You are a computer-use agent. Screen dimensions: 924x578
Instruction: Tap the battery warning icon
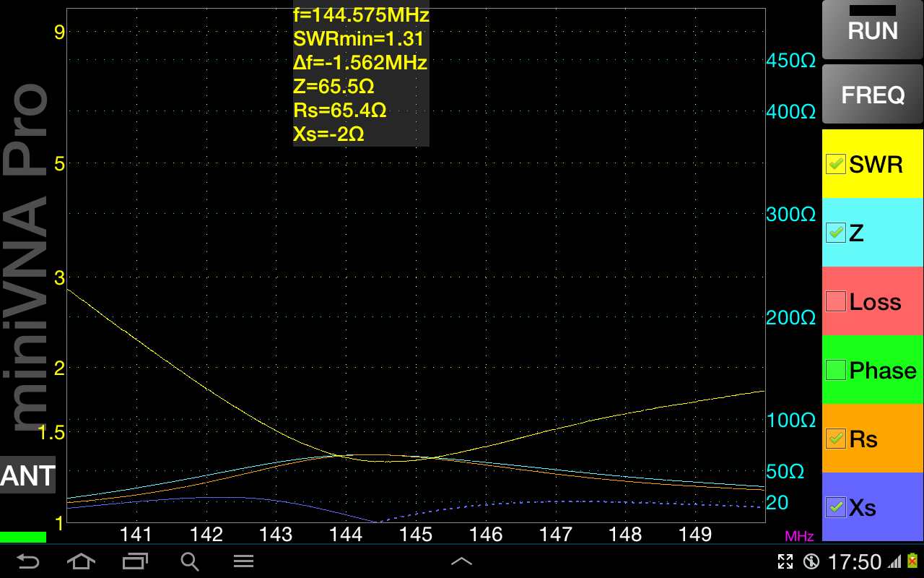click(x=911, y=561)
